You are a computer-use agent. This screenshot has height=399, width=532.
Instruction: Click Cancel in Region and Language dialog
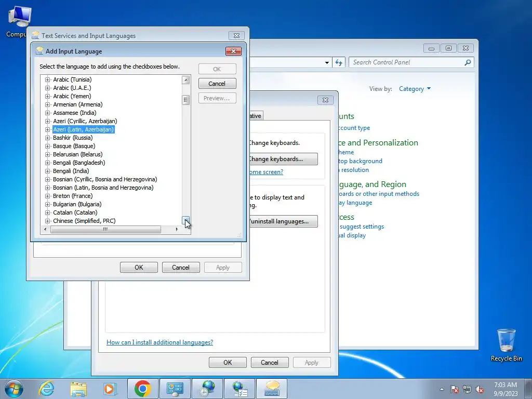point(270,362)
